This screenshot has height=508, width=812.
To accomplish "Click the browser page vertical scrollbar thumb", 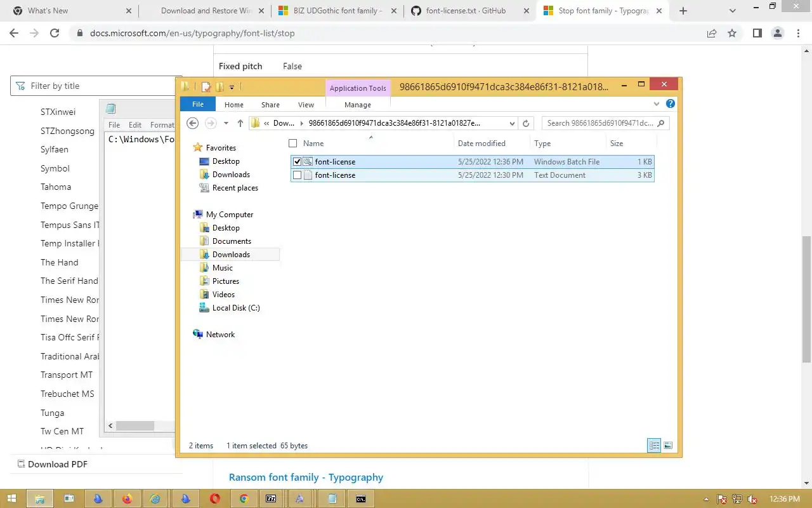I will point(806,298).
